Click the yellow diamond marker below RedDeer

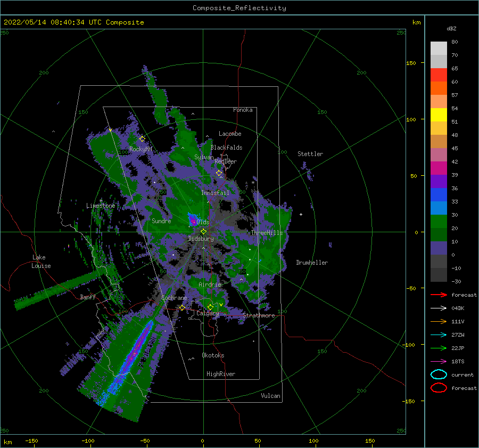(x=219, y=173)
